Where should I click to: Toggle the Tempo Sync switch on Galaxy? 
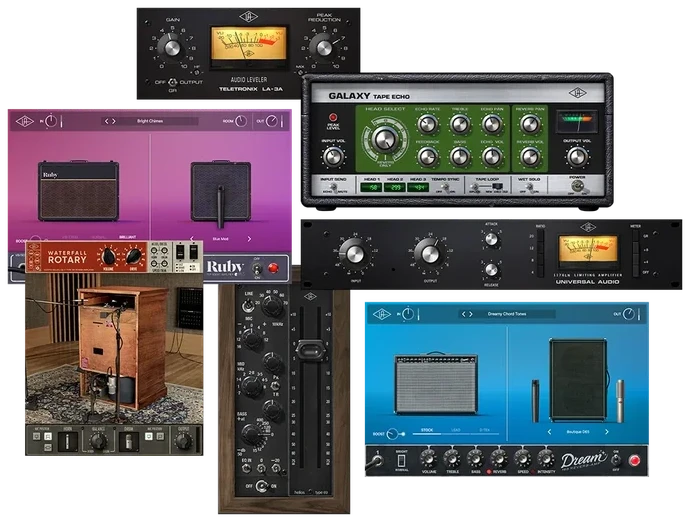445,187
